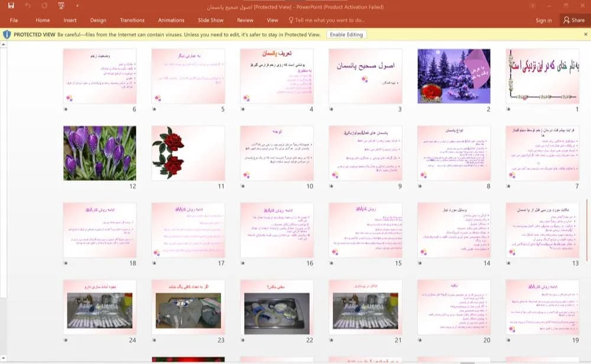
Task: Open the Review ribbon tab
Action: (x=245, y=20)
